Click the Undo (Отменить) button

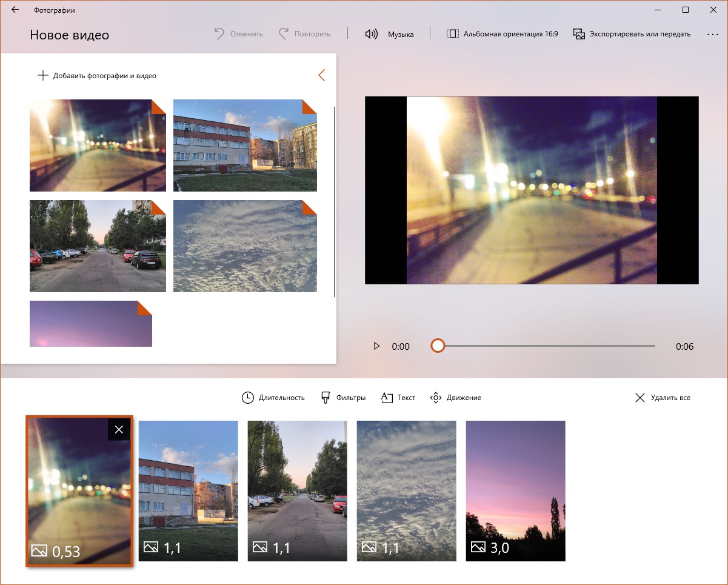pos(239,34)
